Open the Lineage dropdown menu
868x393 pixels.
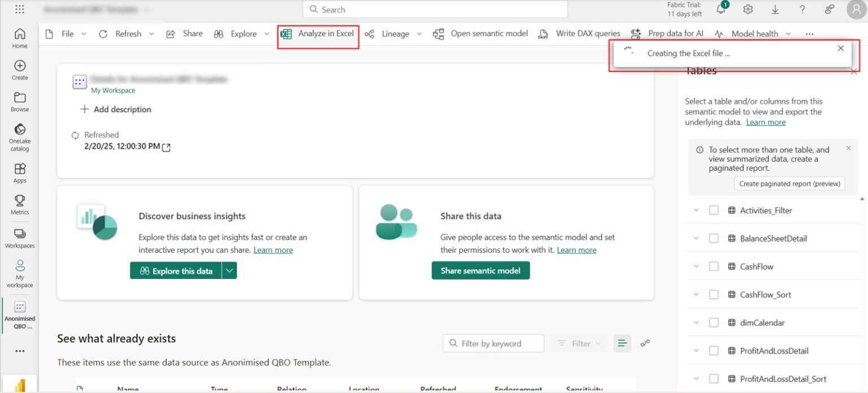click(x=419, y=34)
